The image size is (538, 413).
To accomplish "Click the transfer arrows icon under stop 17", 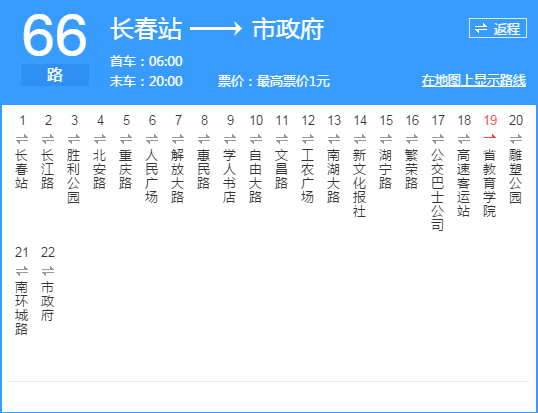I will pyautogui.click(x=438, y=139).
